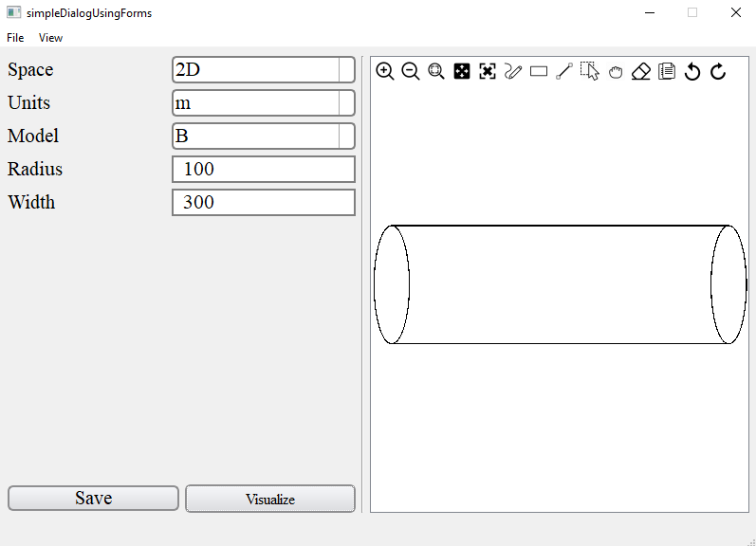Activate the selection arrow tool
Viewport: 756px width, 546px height.
pyautogui.click(x=590, y=71)
